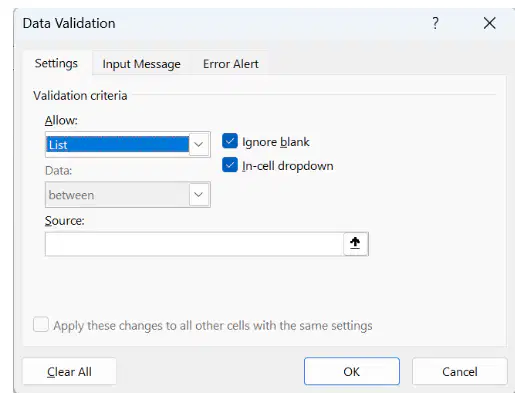The width and height of the screenshot is (515, 393).
Task: Disable the In-cell dropdown checkbox
Action: (x=230, y=165)
